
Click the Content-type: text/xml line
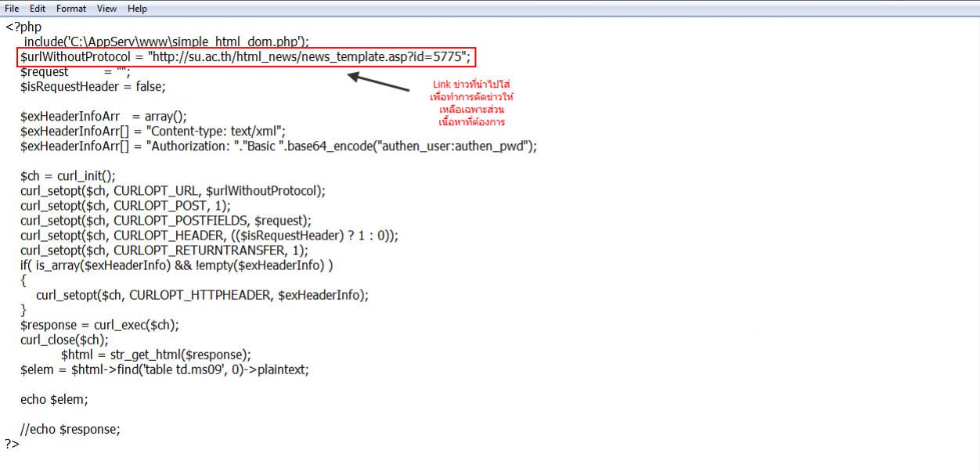pyautogui.click(x=153, y=132)
